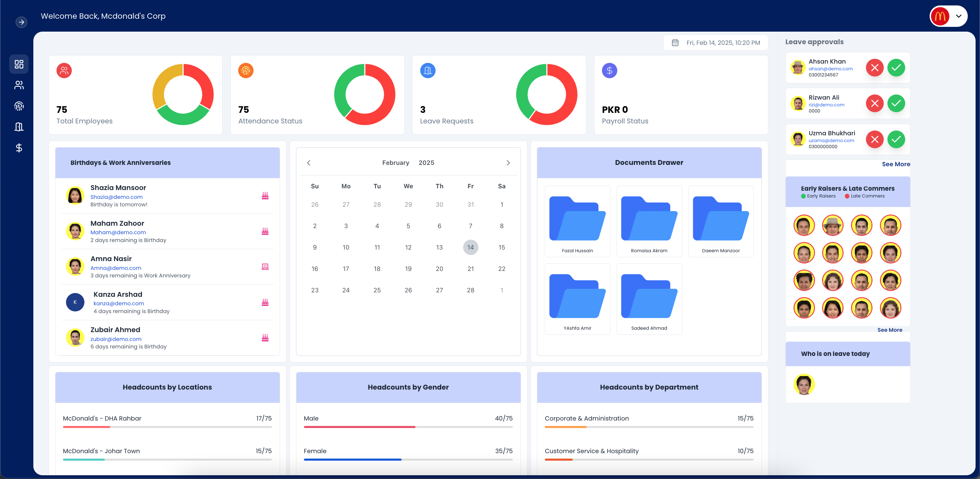Screen dimensions: 980x479
Task: Expand sidebar with the arrow circle icon
Action: coord(21,22)
